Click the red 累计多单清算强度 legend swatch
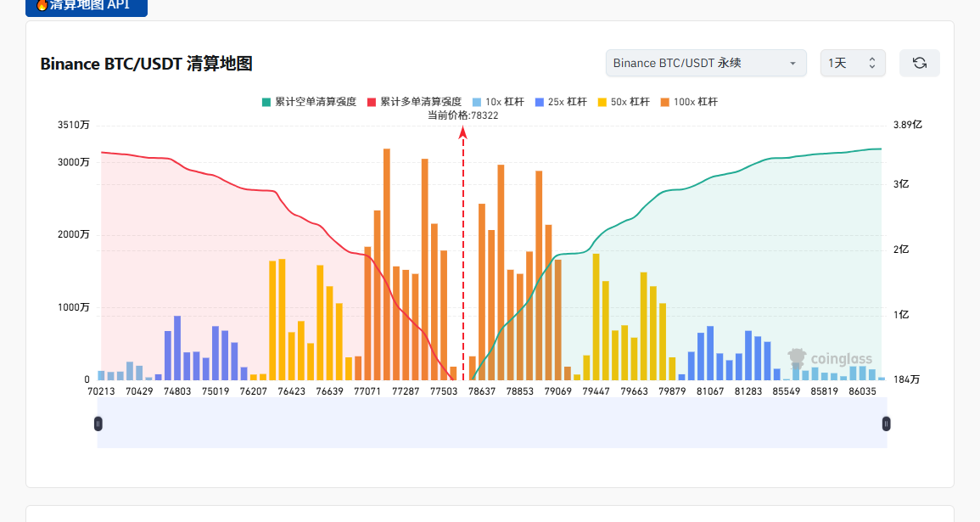Viewport: 980px width, 522px height. pyautogui.click(x=372, y=102)
